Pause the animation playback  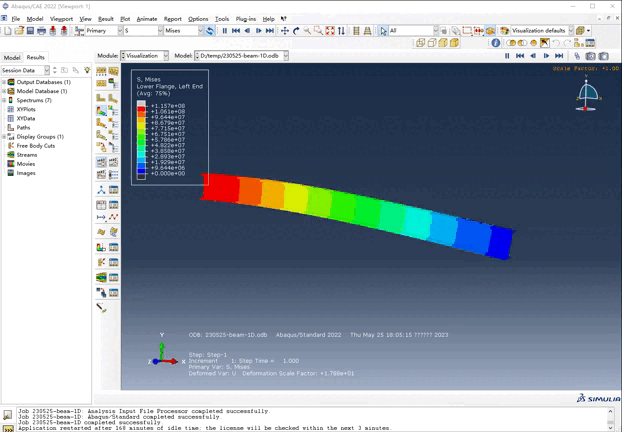click(224, 31)
